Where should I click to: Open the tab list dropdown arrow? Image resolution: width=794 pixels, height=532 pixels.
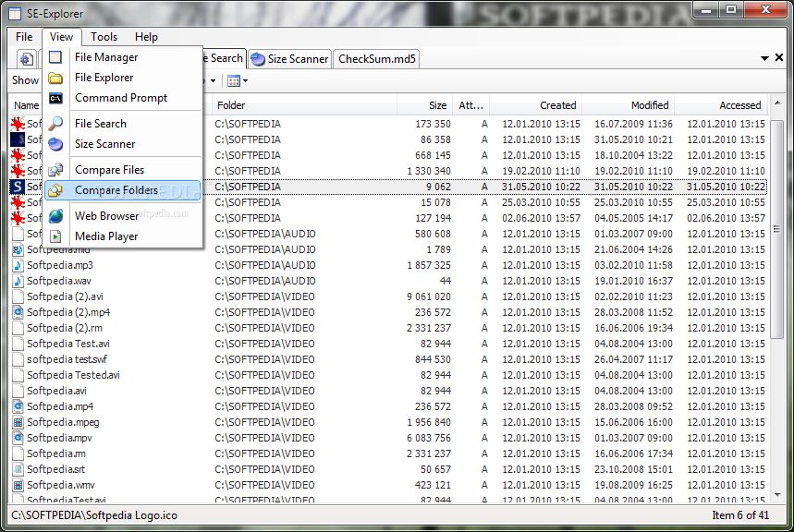click(x=764, y=59)
